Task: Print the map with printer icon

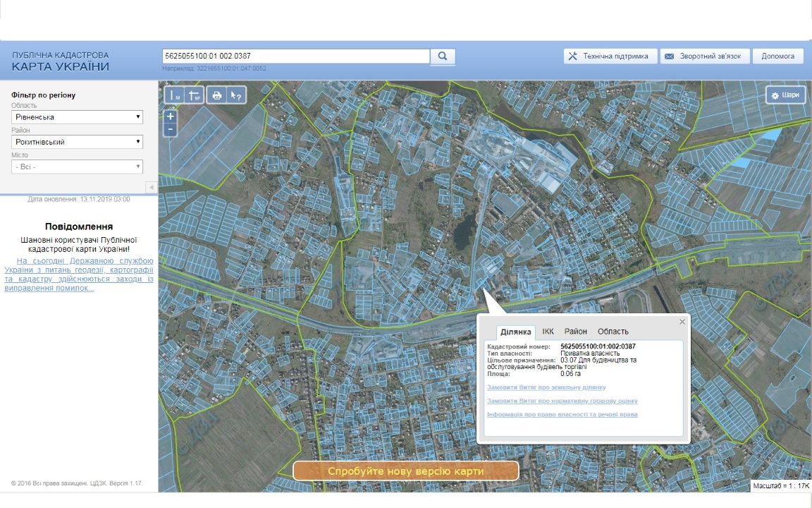Action: click(x=216, y=95)
